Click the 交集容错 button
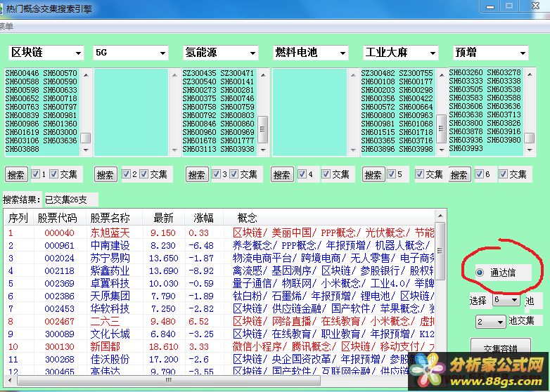This screenshot has width=550, height=392. tap(501, 347)
